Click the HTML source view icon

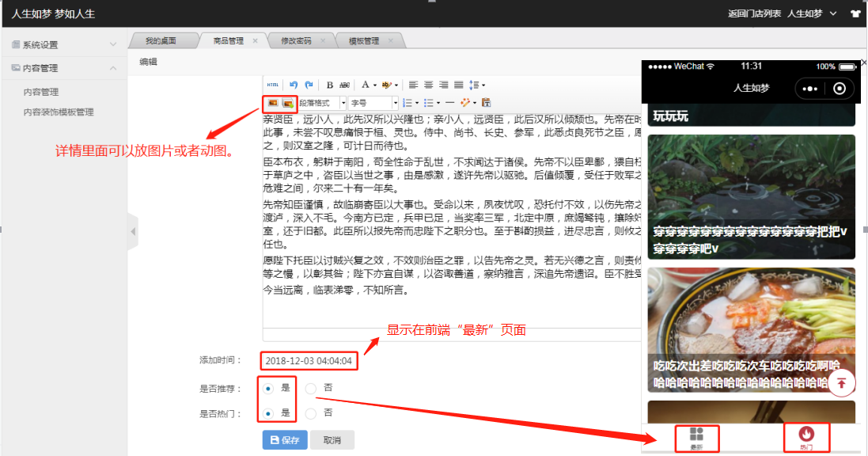[x=272, y=85]
